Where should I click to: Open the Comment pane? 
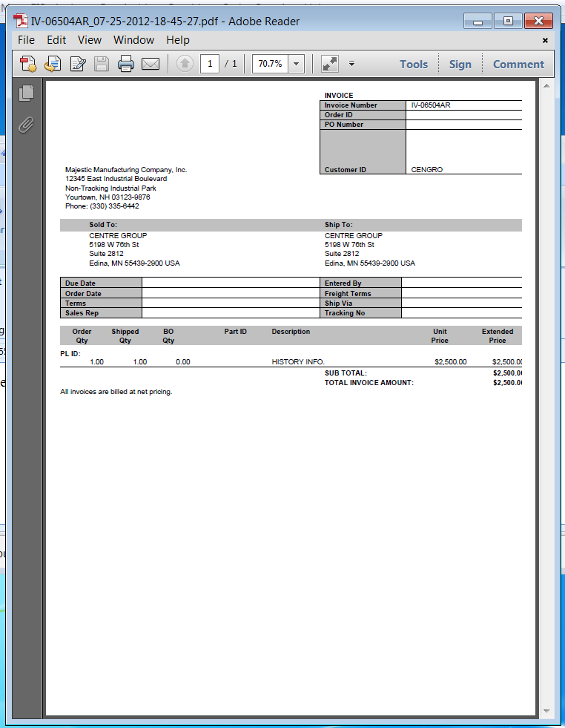pos(518,64)
